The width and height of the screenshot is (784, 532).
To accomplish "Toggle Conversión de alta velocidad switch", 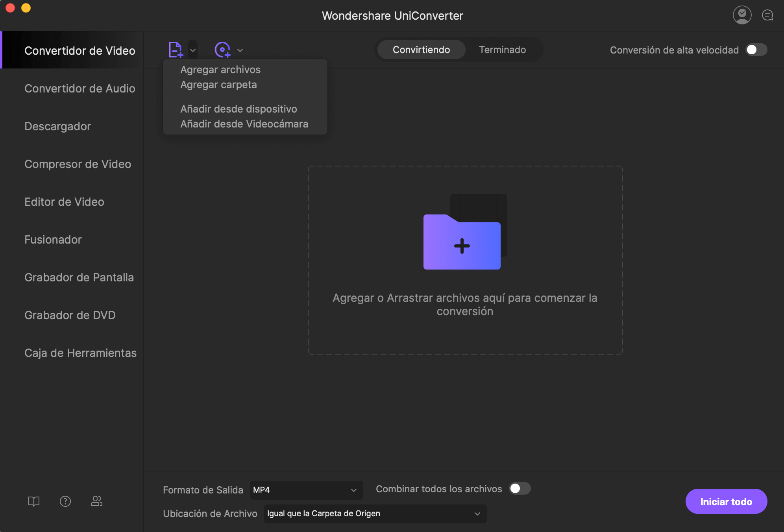I will [756, 50].
